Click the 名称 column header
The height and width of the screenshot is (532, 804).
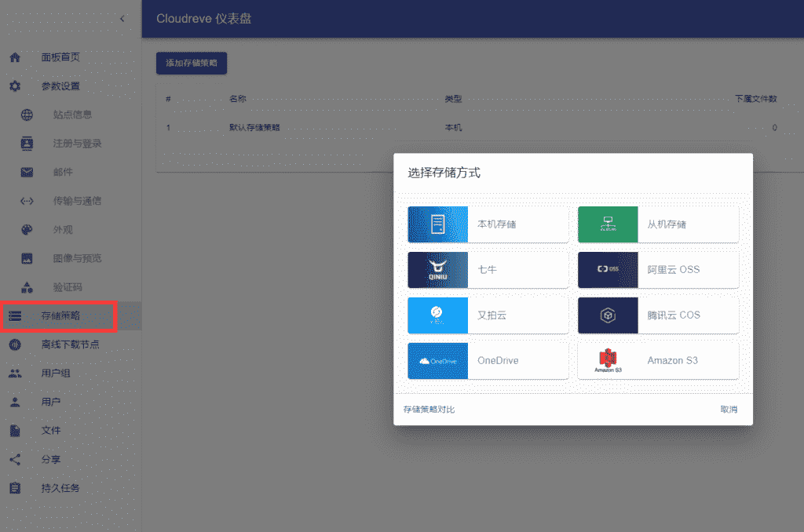237,99
